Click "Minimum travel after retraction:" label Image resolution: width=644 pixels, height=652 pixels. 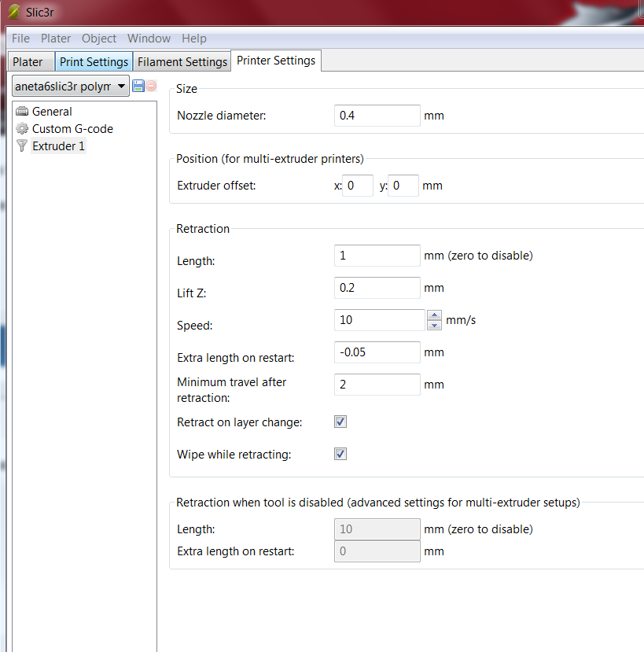pos(232,389)
